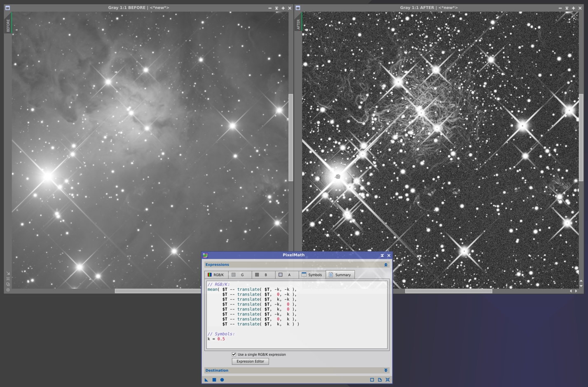588x387 pixels.
Task: Switch to the A alpha tab
Action: pyautogui.click(x=286, y=275)
